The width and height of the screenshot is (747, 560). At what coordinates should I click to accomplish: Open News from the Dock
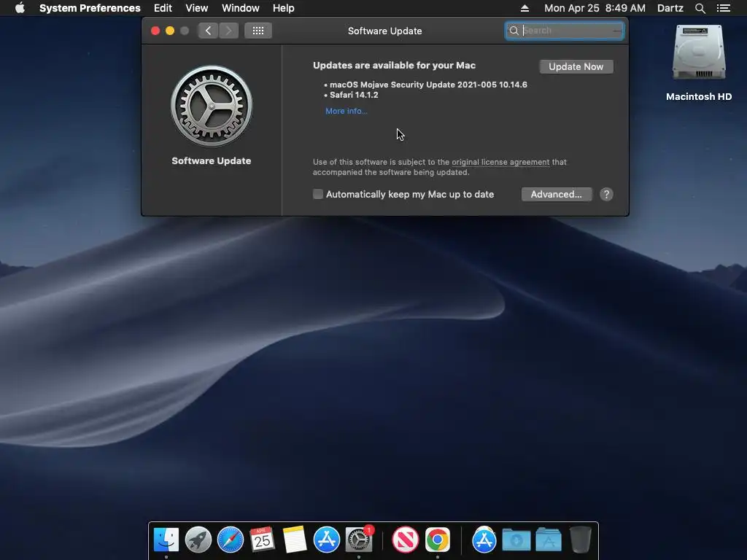tap(405, 540)
